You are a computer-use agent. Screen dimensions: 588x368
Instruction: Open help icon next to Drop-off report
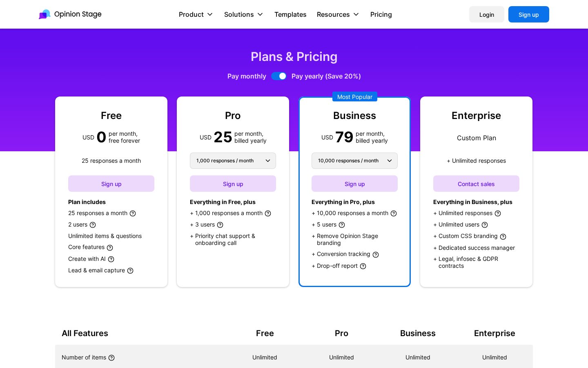point(363,266)
